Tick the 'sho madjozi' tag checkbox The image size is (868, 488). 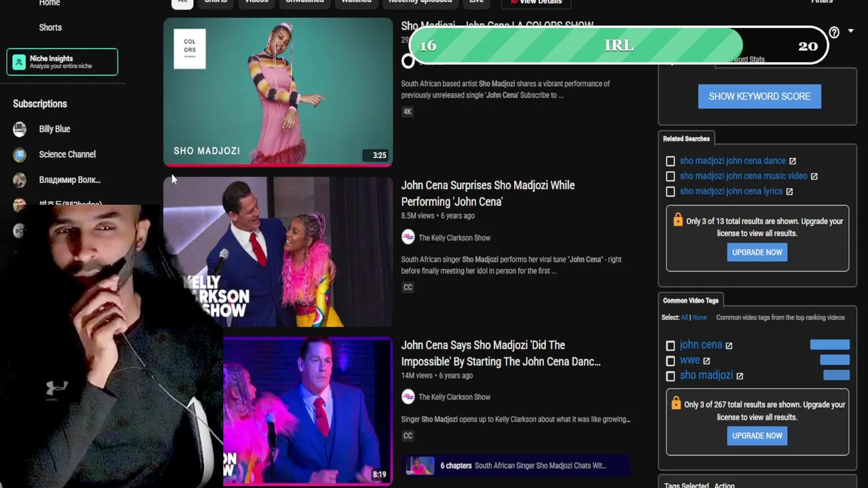click(670, 376)
